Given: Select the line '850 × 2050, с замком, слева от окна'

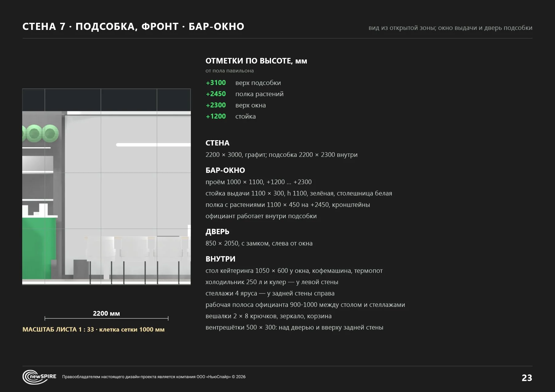Looking at the screenshot, I should pyautogui.click(x=259, y=243).
